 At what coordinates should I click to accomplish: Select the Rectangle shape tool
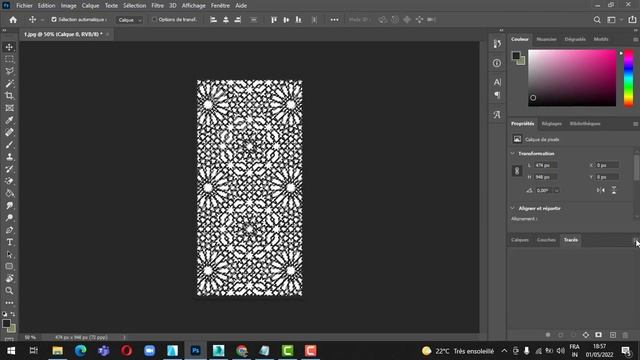[9, 267]
